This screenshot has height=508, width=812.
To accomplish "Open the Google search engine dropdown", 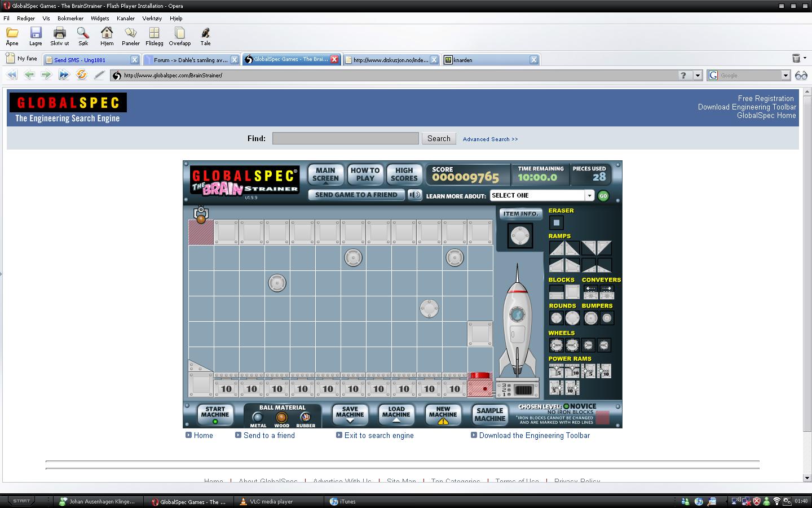I will click(785, 75).
